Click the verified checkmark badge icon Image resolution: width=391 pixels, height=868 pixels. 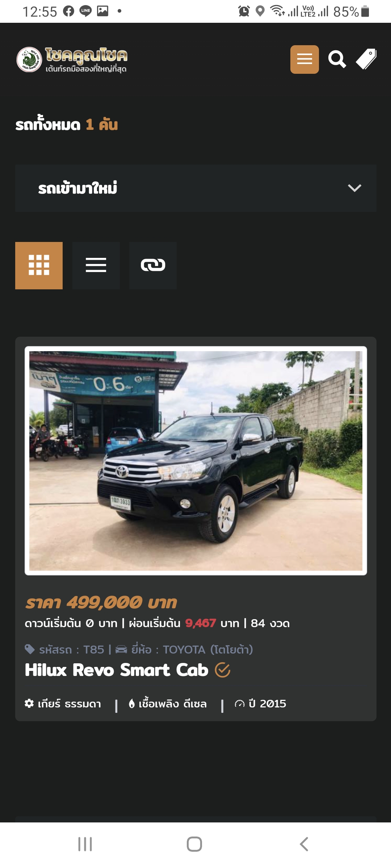pyautogui.click(x=223, y=670)
